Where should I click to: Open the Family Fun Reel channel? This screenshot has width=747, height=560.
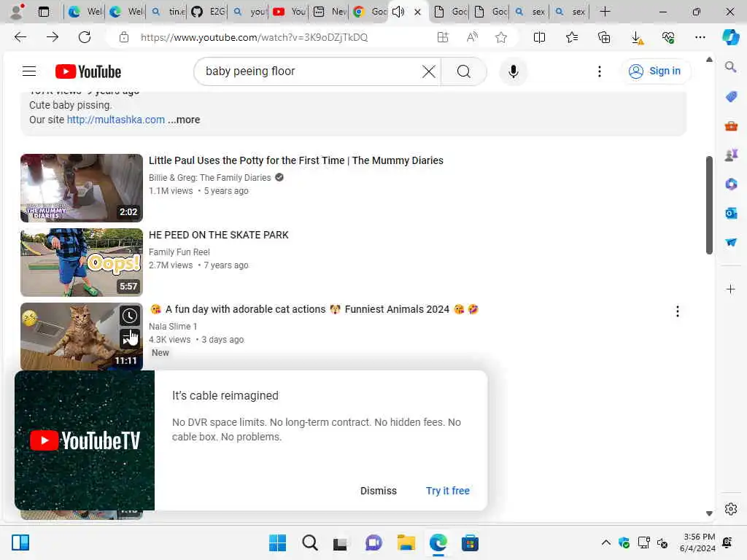point(179,252)
